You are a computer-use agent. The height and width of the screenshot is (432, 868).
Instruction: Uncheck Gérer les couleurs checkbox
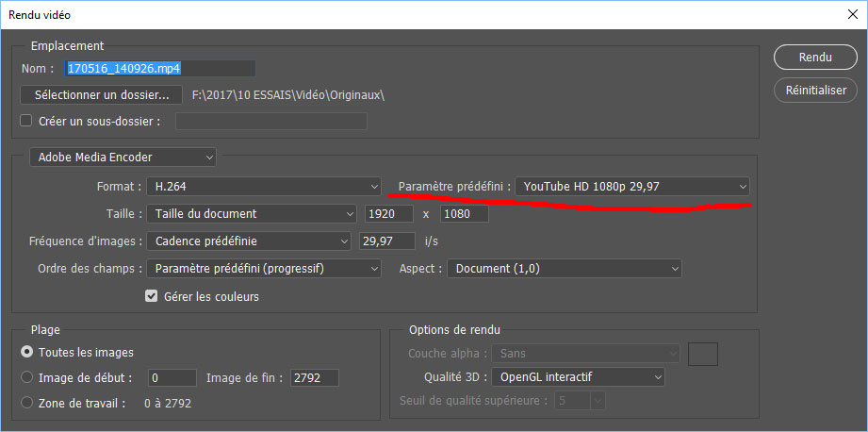coord(151,296)
